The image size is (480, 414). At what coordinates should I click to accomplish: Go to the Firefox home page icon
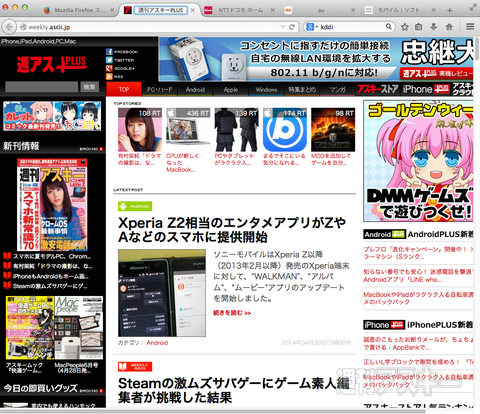(x=449, y=27)
